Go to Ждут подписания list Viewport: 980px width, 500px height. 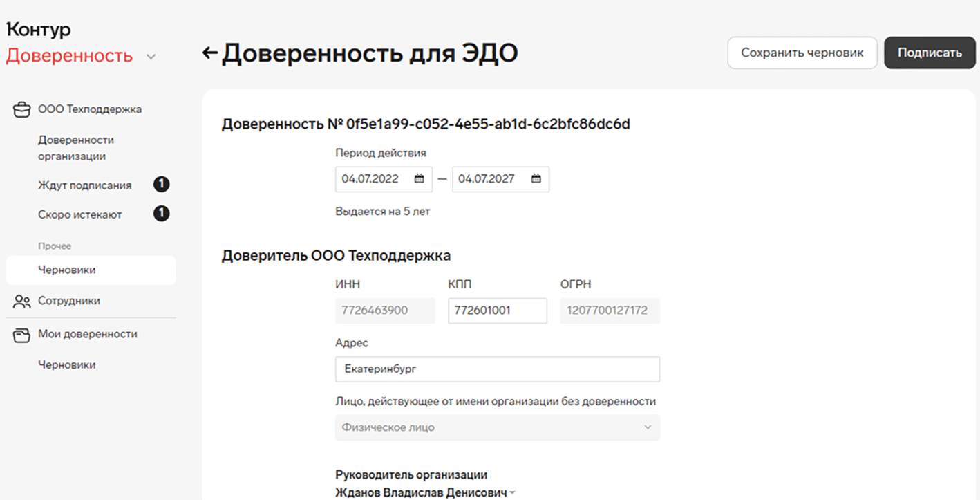[x=84, y=185]
